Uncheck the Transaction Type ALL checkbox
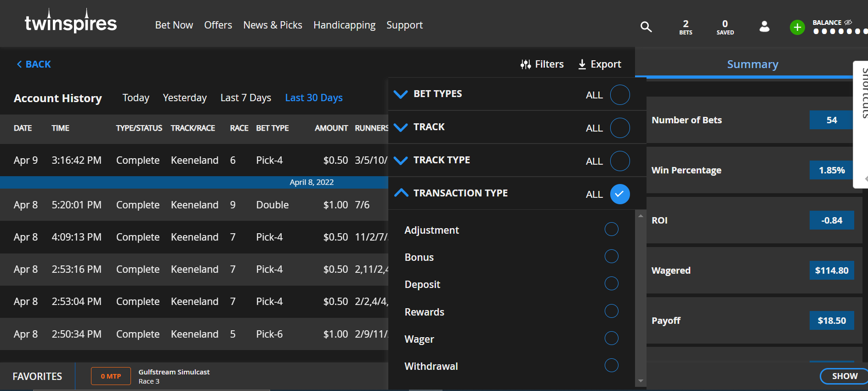 coord(620,194)
